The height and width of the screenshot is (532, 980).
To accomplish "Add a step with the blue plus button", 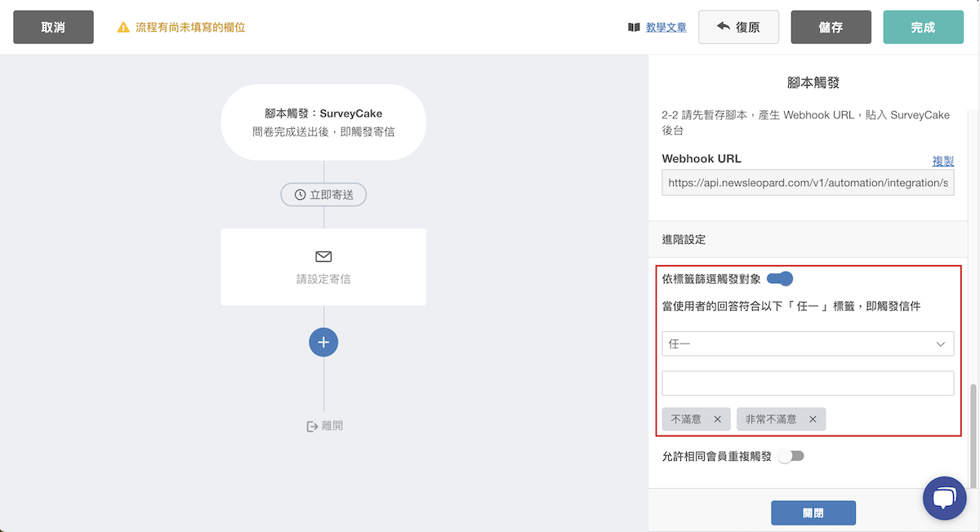I will [323, 342].
